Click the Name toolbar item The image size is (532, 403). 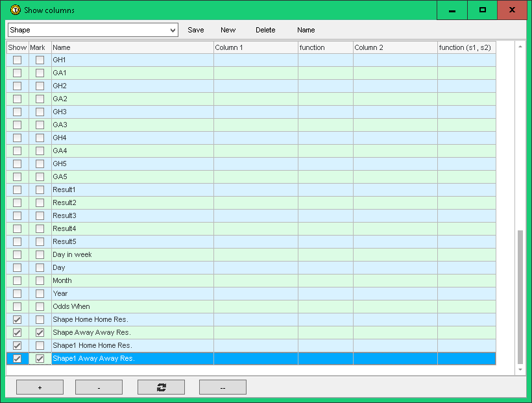(306, 30)
